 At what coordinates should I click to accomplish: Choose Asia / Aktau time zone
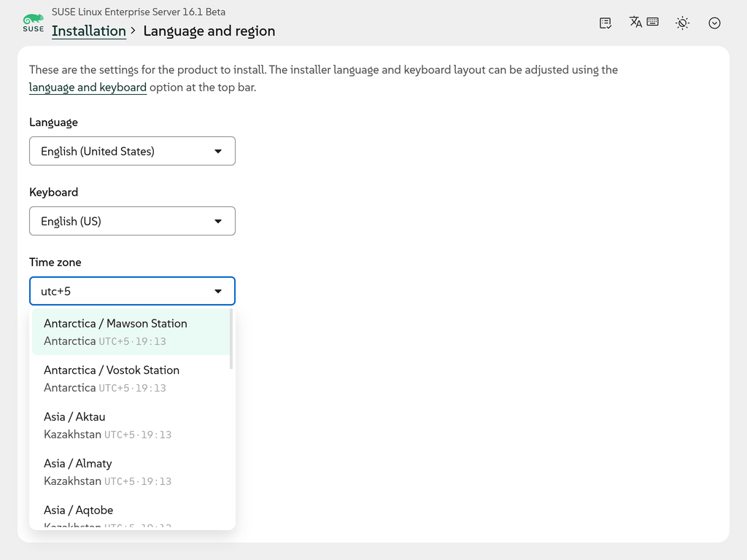coord(131,425)
